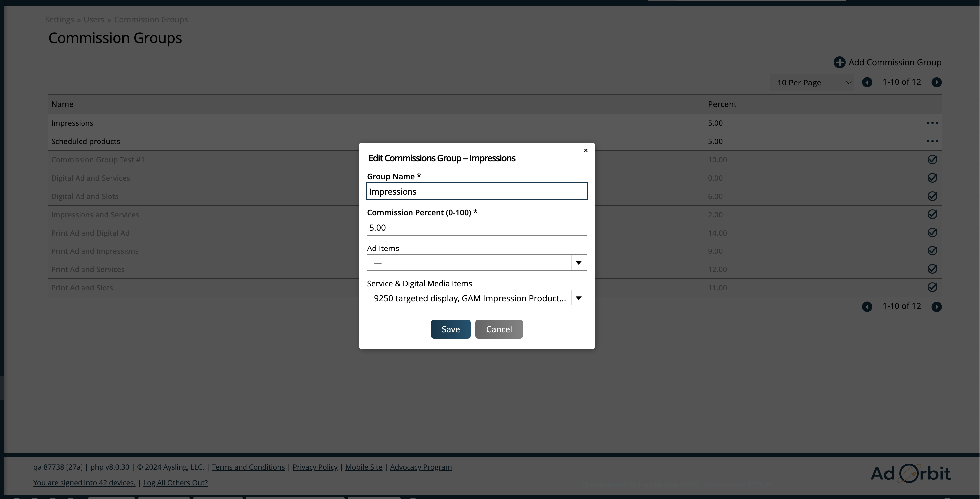The width and height of the screenshot is (980, 499).
Task: Expand Service & Digital Media Items dropdown
Action: (578, 298)
